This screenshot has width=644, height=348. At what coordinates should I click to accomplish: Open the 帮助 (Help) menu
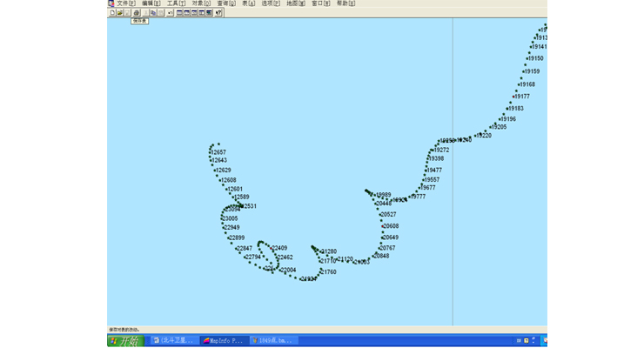(345, 3)
